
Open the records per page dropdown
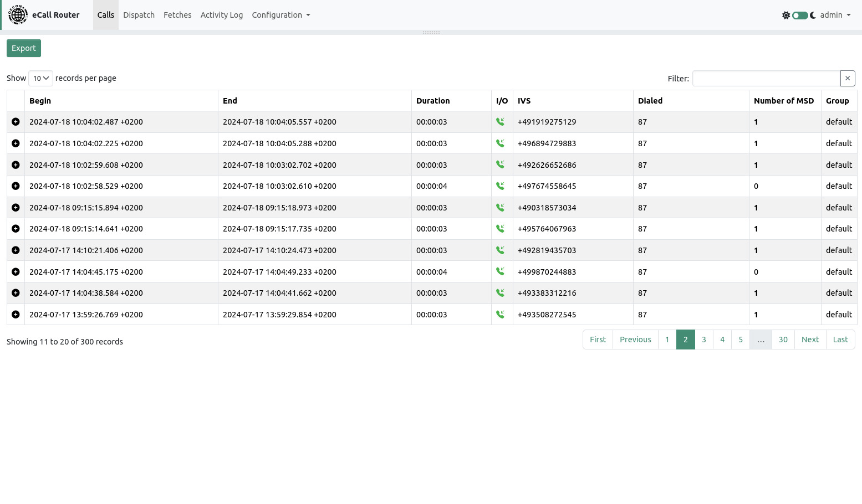[x=40, y=79]
